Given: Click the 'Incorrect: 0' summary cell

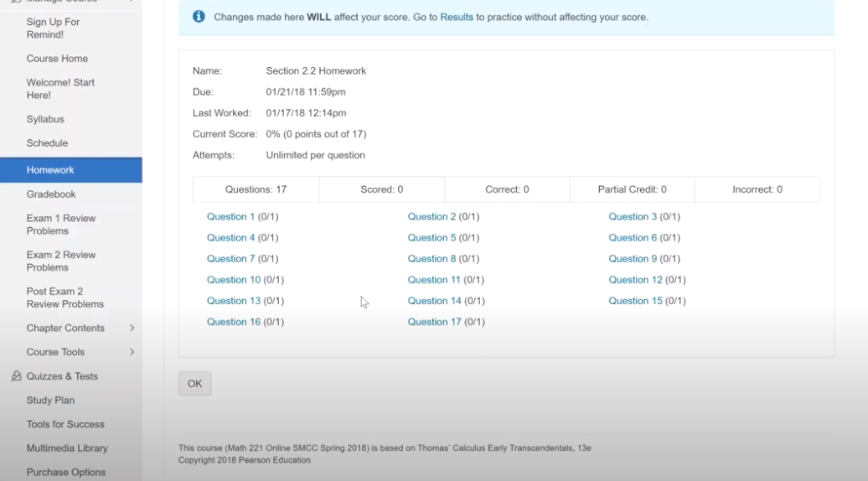Looking at the screenshot, I should click(x=757, y=189).
